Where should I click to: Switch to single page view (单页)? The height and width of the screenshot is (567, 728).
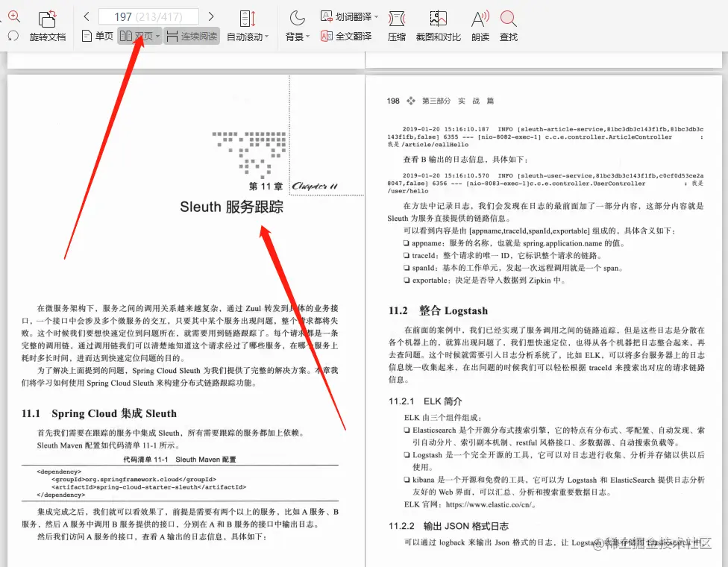(x=98, y=37)
